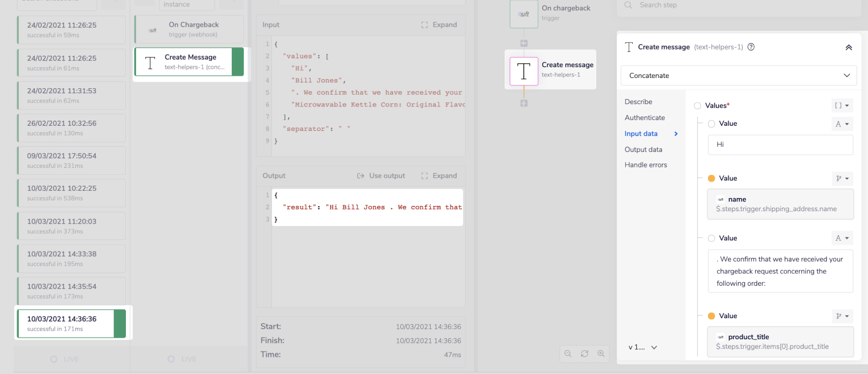
Task: Reset canvas view with refresh icon
Action: tap(584, 354)
